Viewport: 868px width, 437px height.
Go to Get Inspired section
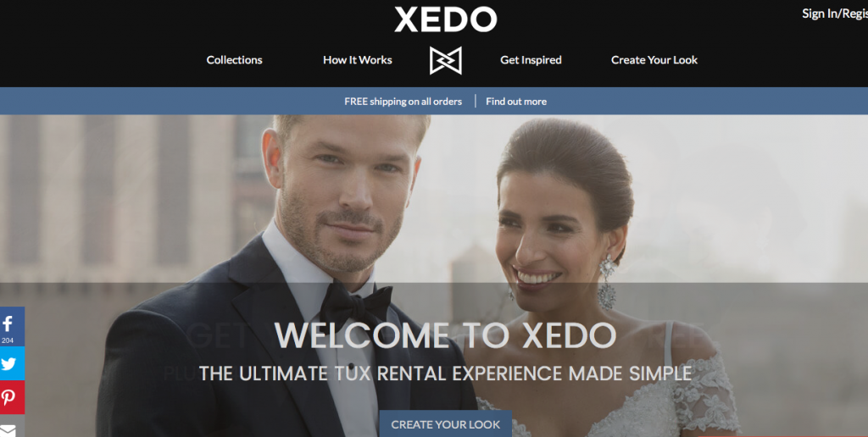tap(531, 60)
